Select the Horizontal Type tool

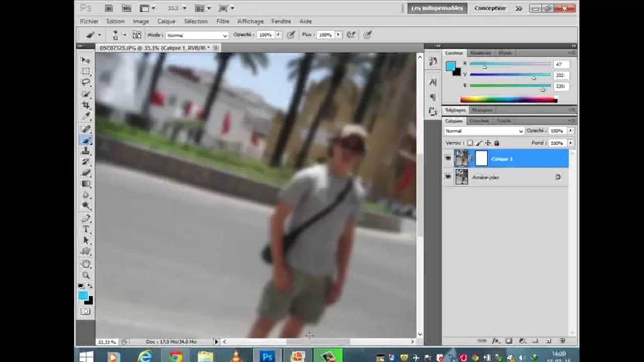86,230
